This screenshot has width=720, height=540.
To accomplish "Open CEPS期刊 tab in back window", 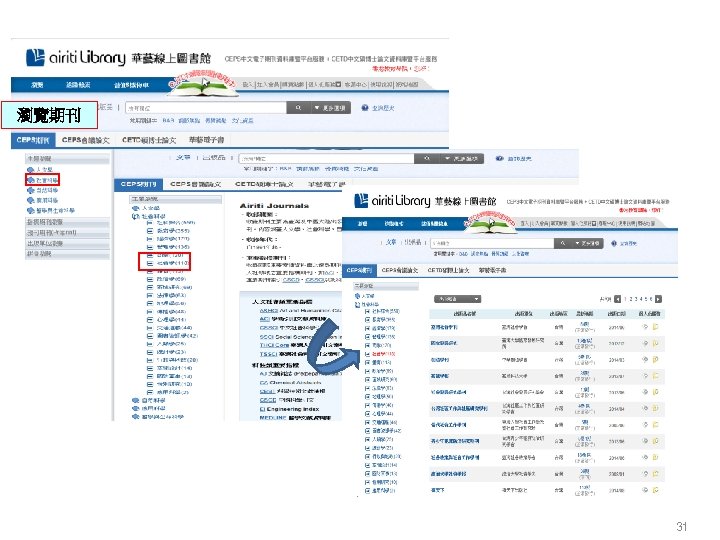I will point(33,140).
